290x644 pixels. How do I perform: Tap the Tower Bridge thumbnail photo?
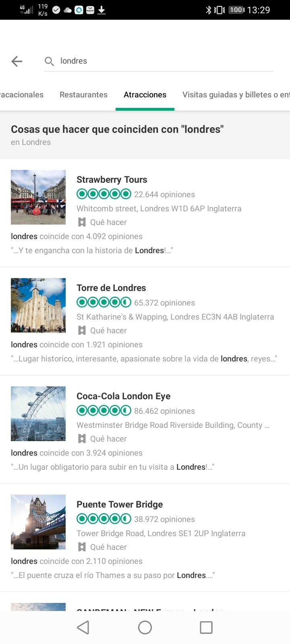38,522
